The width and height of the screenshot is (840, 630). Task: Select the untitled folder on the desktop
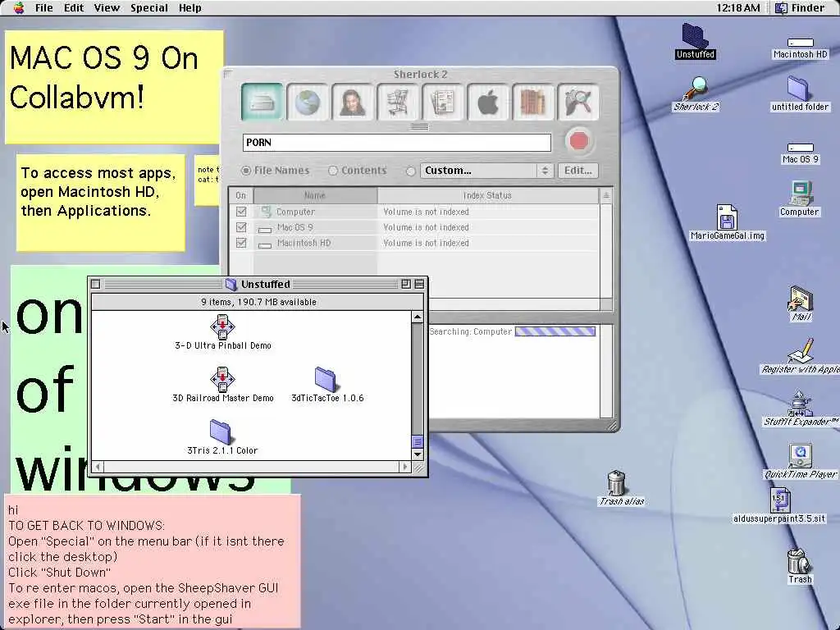(800, 94)
